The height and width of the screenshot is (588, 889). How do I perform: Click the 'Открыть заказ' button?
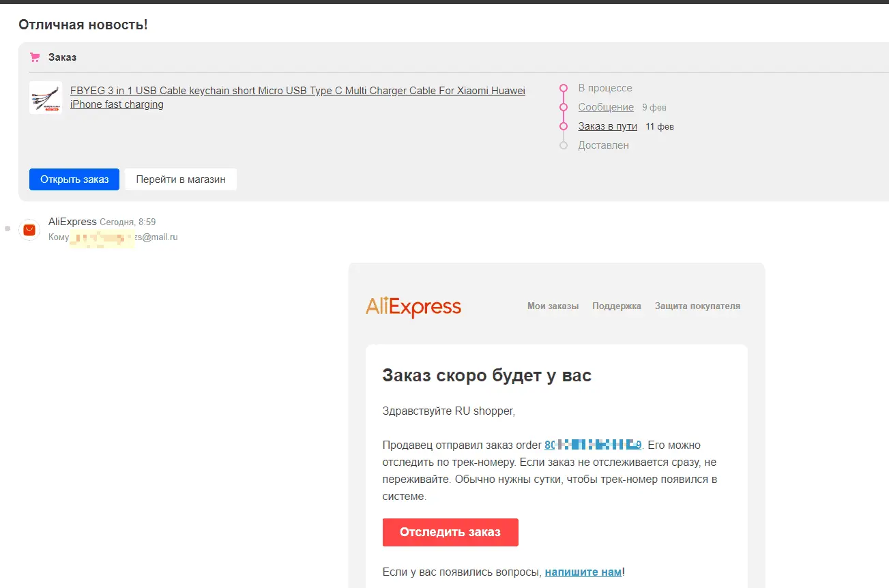click(74, 179)
